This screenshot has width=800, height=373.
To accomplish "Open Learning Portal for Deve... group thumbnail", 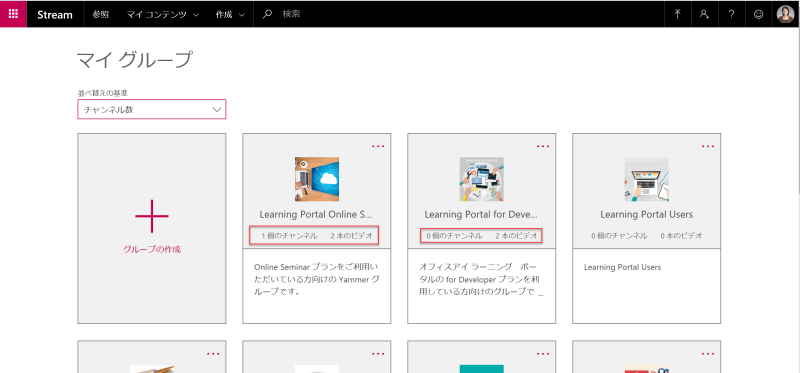I will (482, 179).
